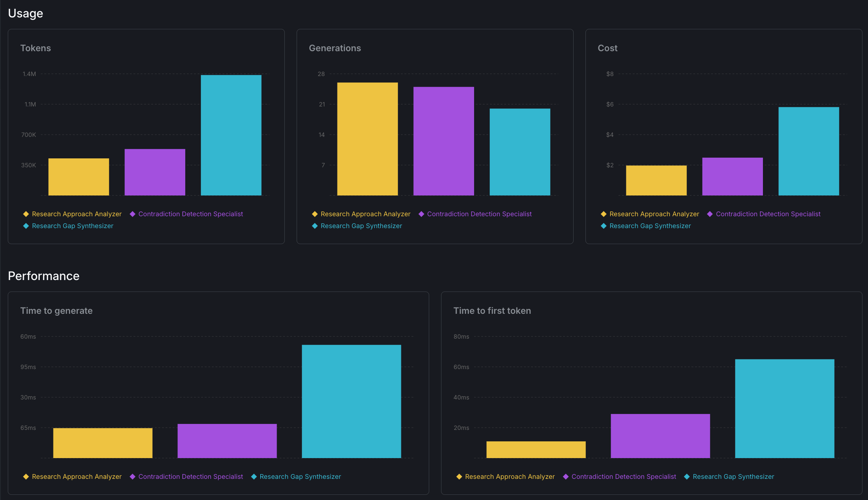Click the purple diamond in Tokens legend
The image size is (868, 500).
tap(133, 214)
